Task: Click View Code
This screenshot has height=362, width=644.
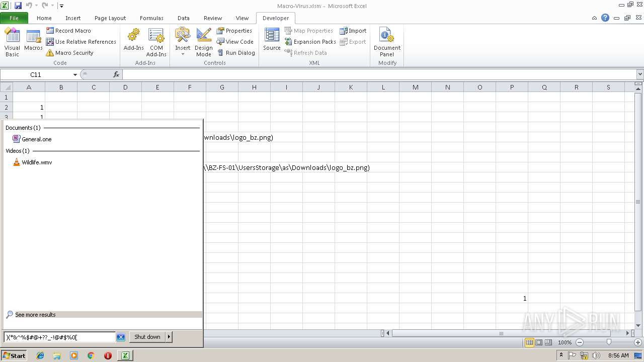Action: point(235,42)
